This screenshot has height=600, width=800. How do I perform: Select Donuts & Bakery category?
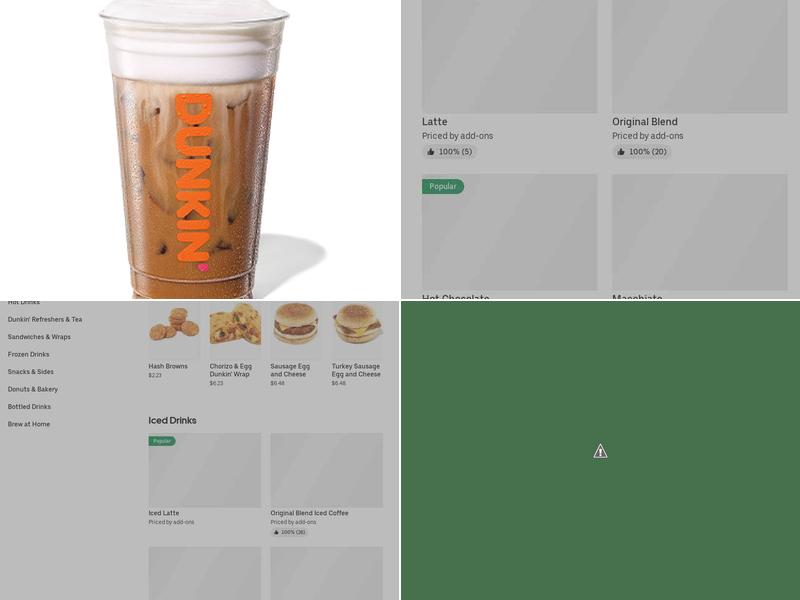pyautogui.click(x=33, y=389)
